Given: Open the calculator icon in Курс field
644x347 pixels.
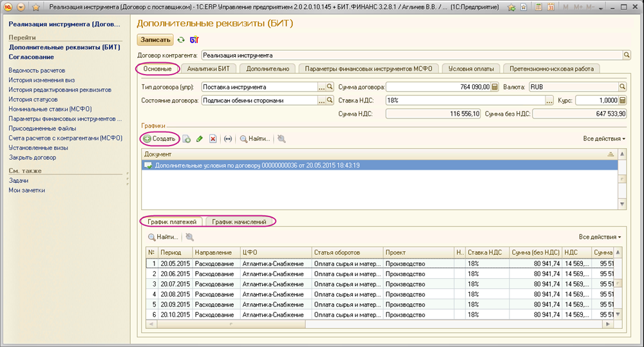Looking at the screenshot, I should (x=623, y=100).
